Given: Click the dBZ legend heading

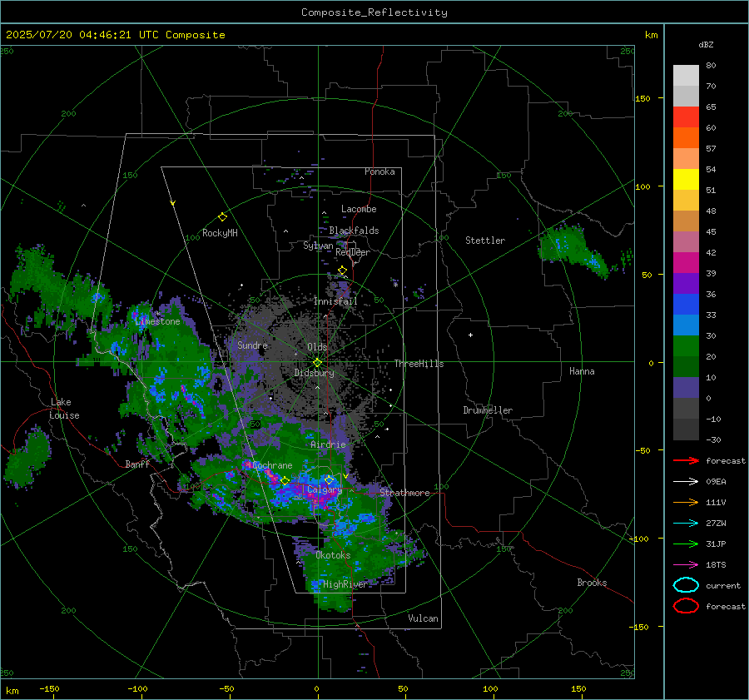Looking at the screenshot, I should [706, 44].
